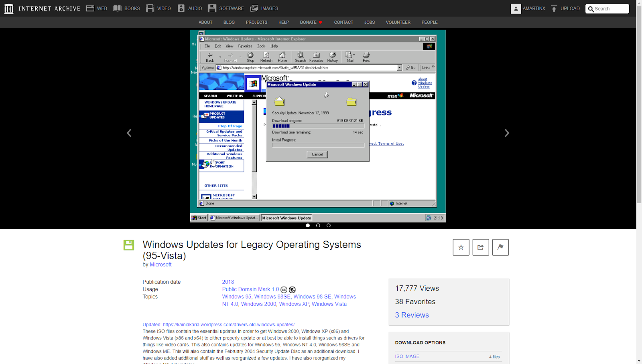Image resolution: width=642 pixels, height=364 pixels.
Task: Open the Windows 98SE topic link
Action: [272, 297]
